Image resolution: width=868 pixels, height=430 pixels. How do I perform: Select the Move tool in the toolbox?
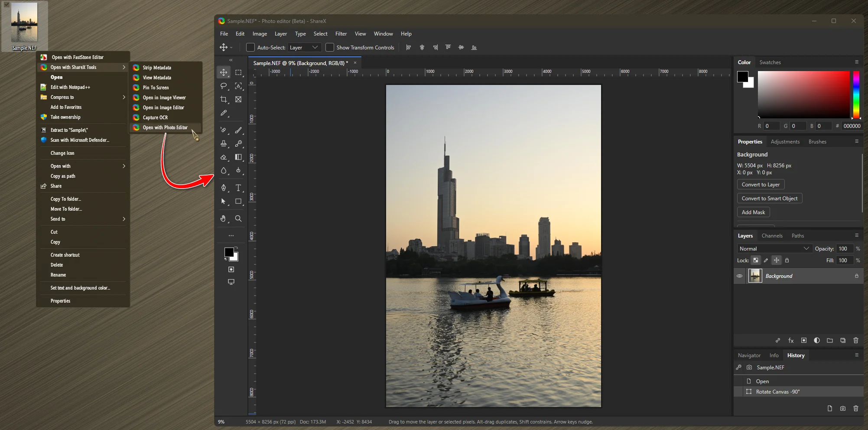pos(224,72)
